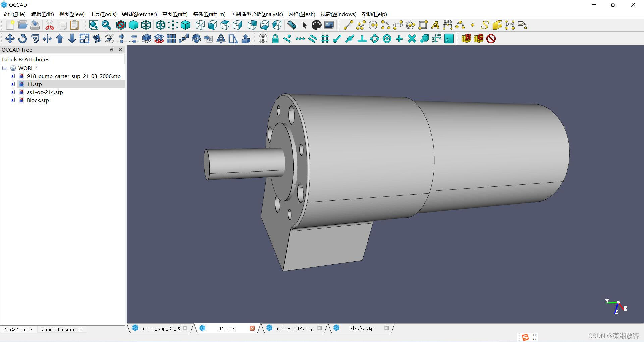Toggle the snap grid display

[x=263, y=39]
